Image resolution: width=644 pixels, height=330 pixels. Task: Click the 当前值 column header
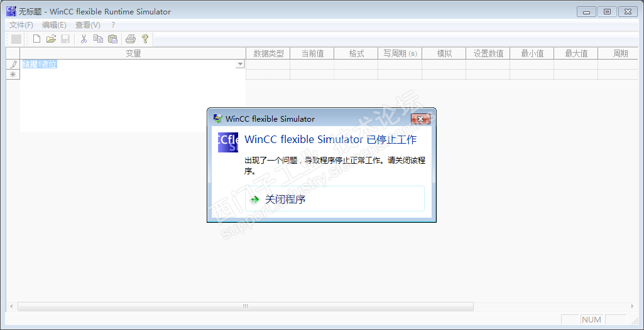[x=312, y=53]
